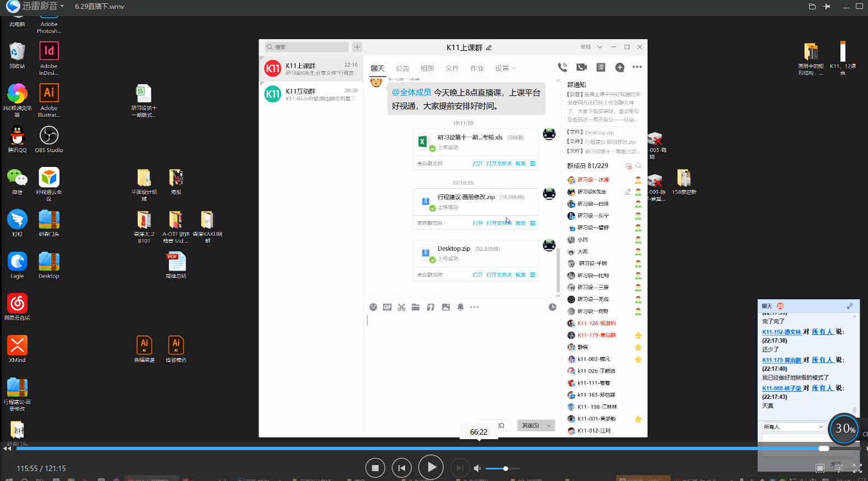This screenshot has height=481, width=868.
Task: Expand the 设置 dropdown in chat tabs
Action: click(505, 68)
